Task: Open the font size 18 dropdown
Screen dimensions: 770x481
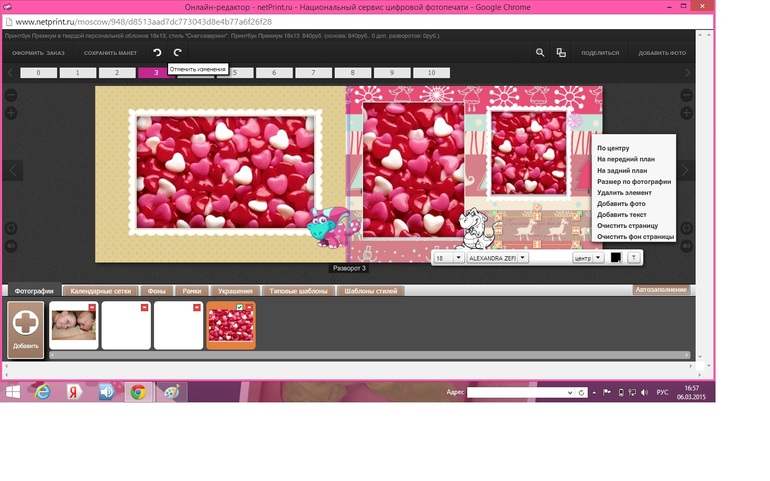Action: click(458, 258)
